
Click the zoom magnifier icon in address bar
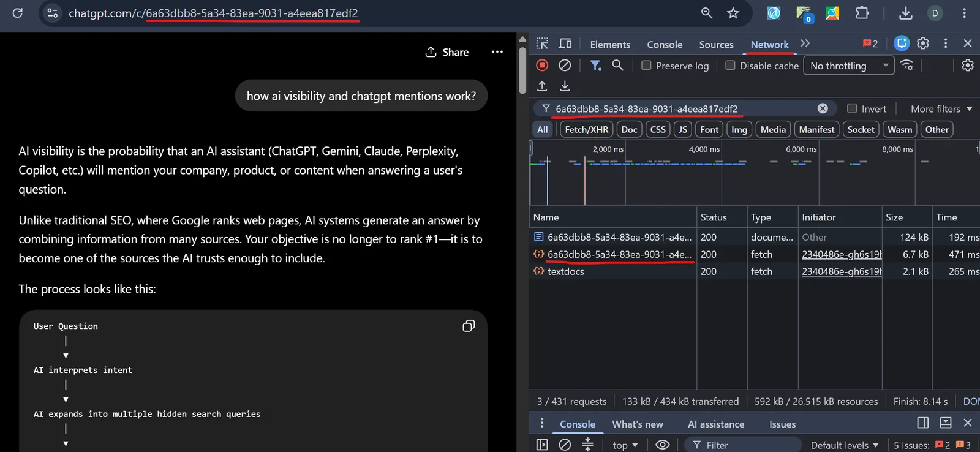coord(707,13)
